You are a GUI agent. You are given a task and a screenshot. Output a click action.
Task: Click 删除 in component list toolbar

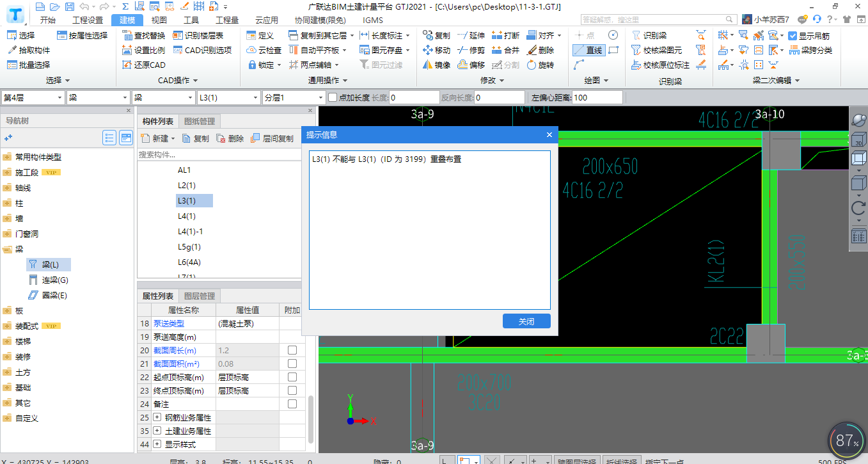[x=230, y=138]
